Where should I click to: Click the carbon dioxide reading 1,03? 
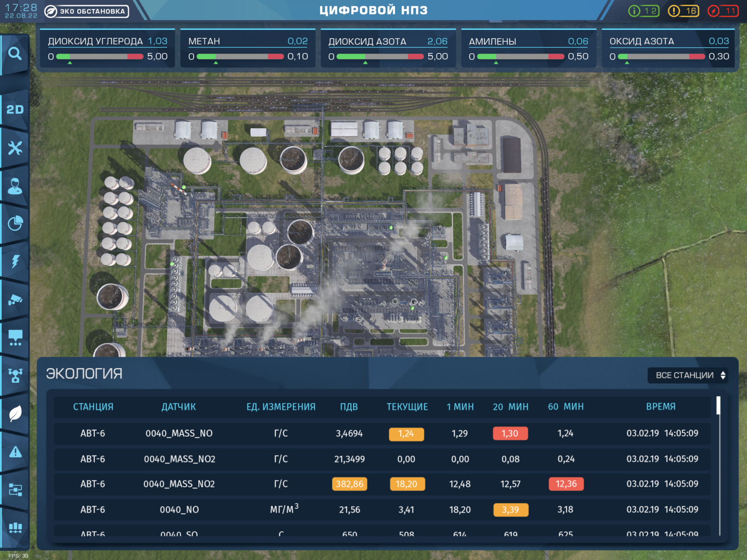click(157, 41)
